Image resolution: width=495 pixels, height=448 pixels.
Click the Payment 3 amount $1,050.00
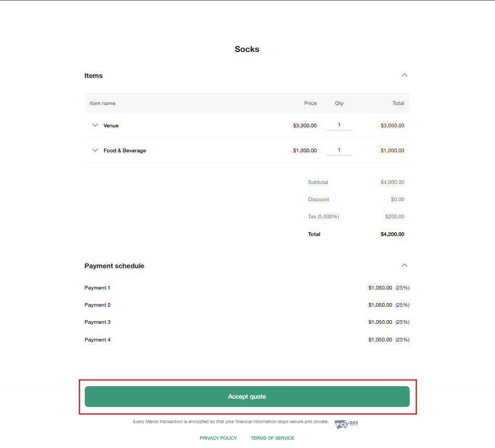pos(380,322)
